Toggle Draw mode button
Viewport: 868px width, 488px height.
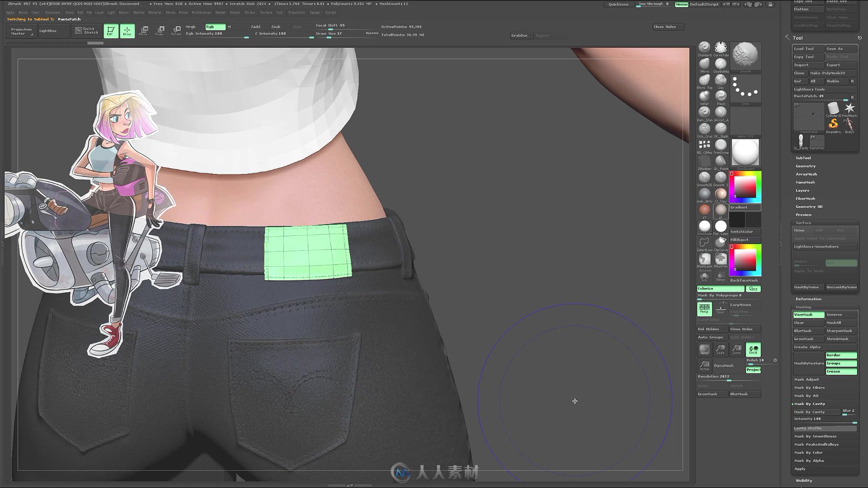coord(127,31)
